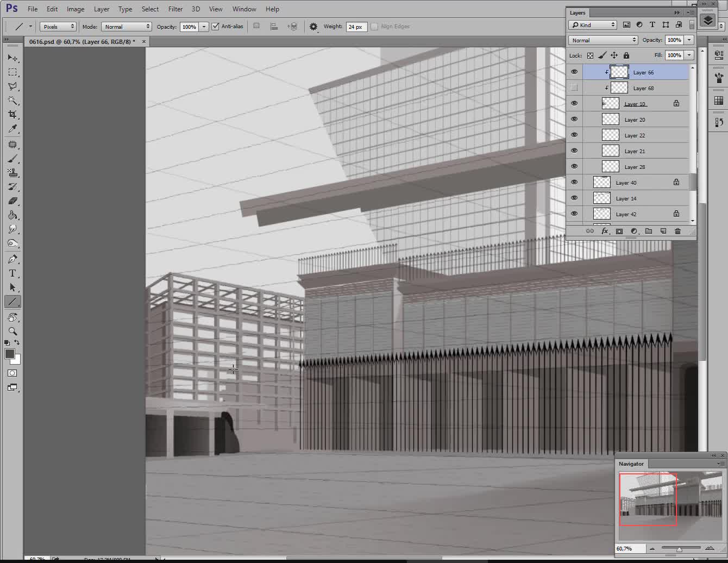This screenshot has height=563, width=728.
Task: Select the History Brush tool
Action: click(x=12, y=187)
